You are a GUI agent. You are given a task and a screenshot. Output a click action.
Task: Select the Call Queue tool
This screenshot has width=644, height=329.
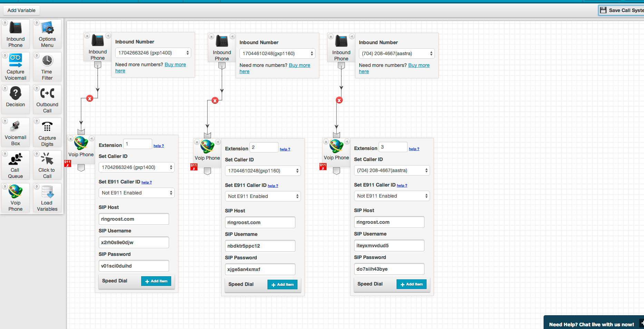coord(16,165)
